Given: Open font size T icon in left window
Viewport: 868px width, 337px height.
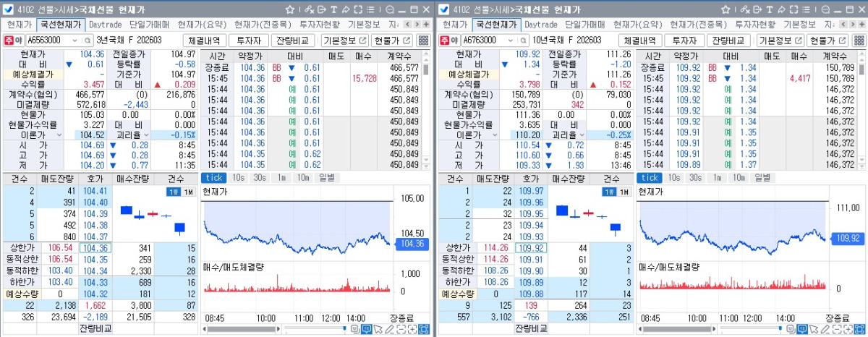Looking at the screenshot, I should click(x=333, y=9).
